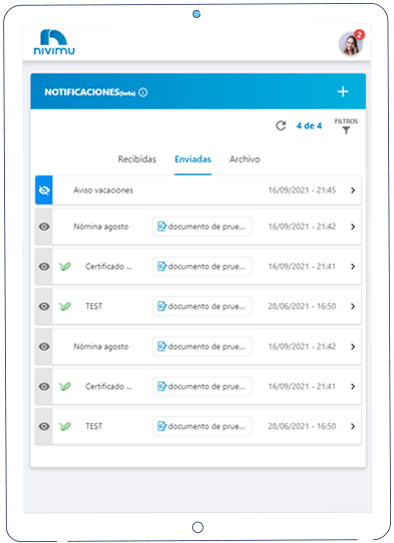Click green signed check on first Certificado row
The image size is (394, 543).
(65, 266)
